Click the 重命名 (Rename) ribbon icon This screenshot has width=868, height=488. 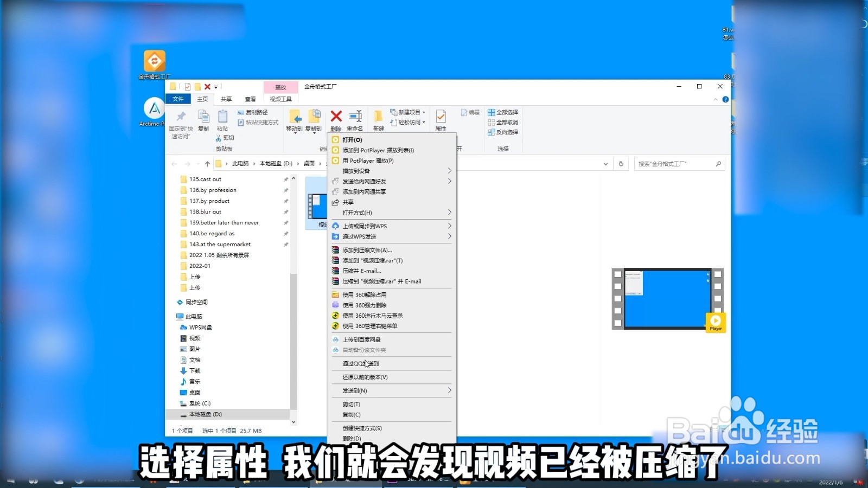(355, 121)
